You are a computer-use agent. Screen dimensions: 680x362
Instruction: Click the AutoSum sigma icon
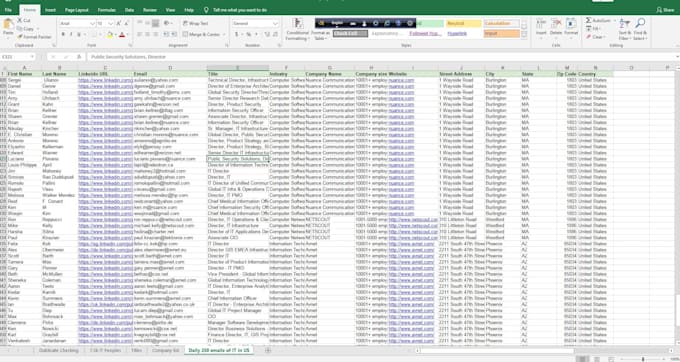coord(588,20)
